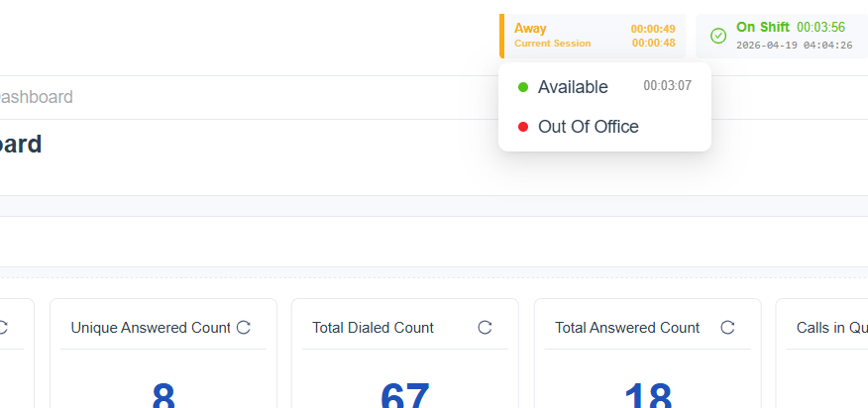Click the Total Answered Count title
Image resolution: width=868 pixels, height=408 pixels.
tap(627, 328)
